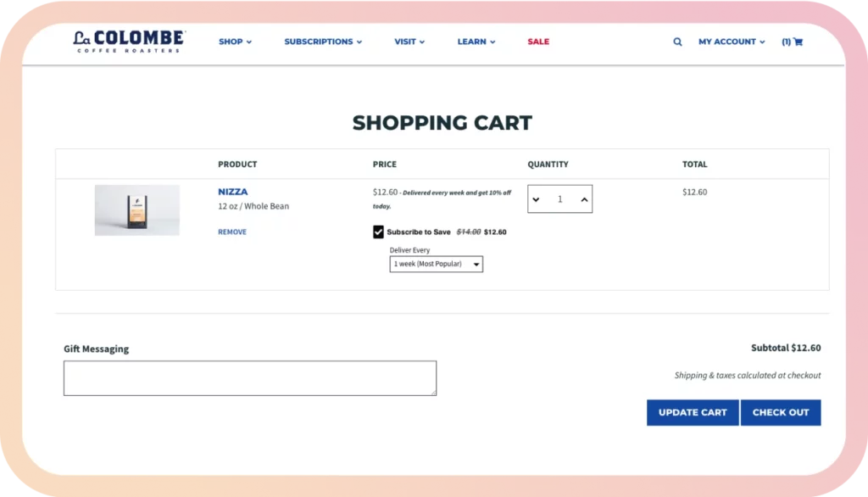
Task: Click the La Colombe logo
Action: coord(129,42)
